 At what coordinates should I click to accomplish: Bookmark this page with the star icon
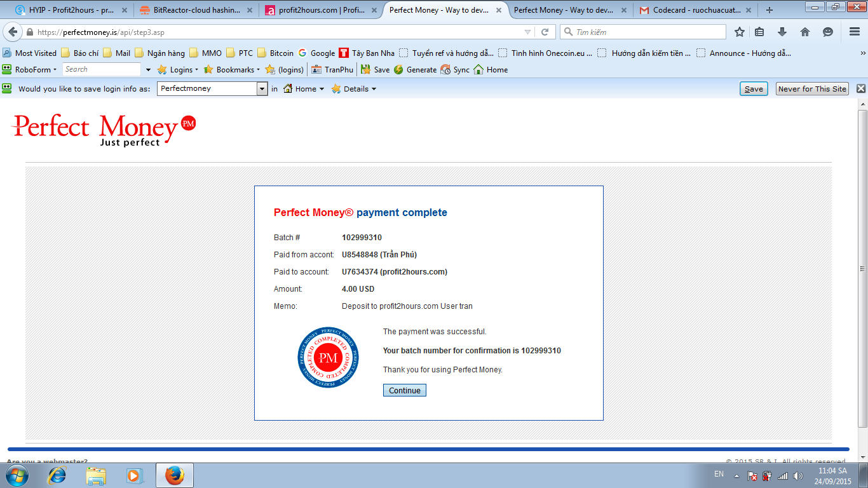740,32
